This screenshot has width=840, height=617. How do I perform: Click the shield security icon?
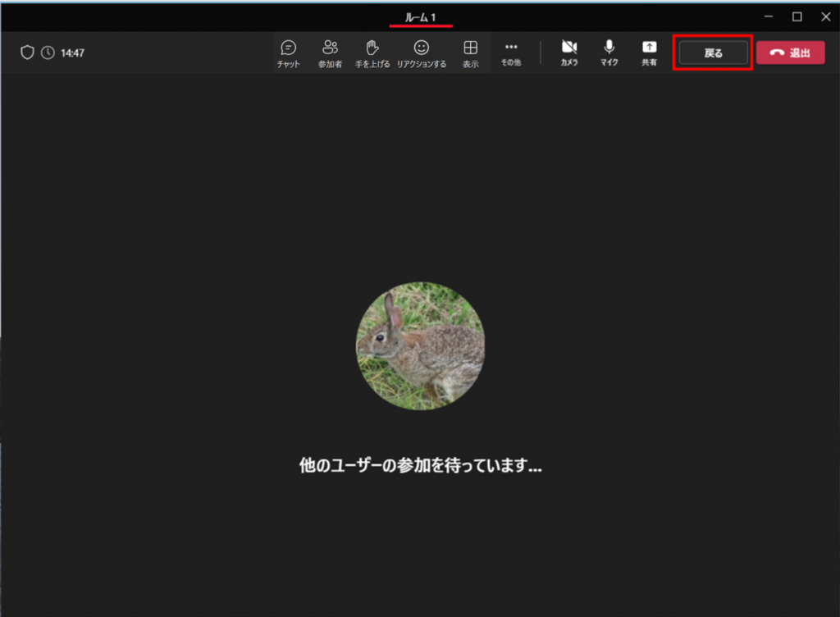[27, 53]
